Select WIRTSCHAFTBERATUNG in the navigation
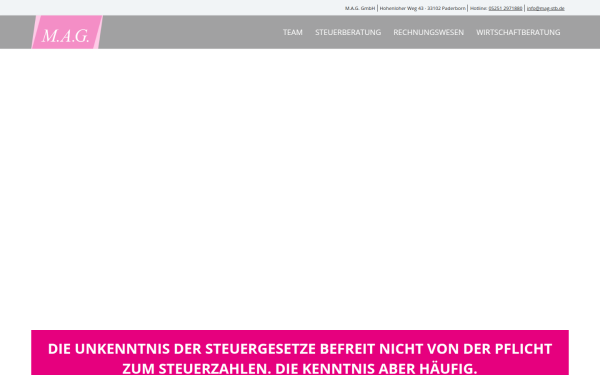The image size is (600, 375). (518, 33)
